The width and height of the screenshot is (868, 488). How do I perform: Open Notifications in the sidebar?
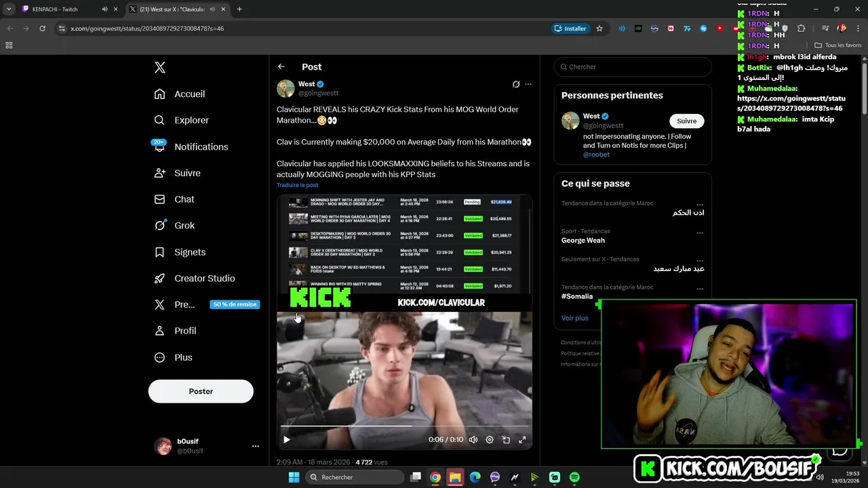[x=191, y=146]
